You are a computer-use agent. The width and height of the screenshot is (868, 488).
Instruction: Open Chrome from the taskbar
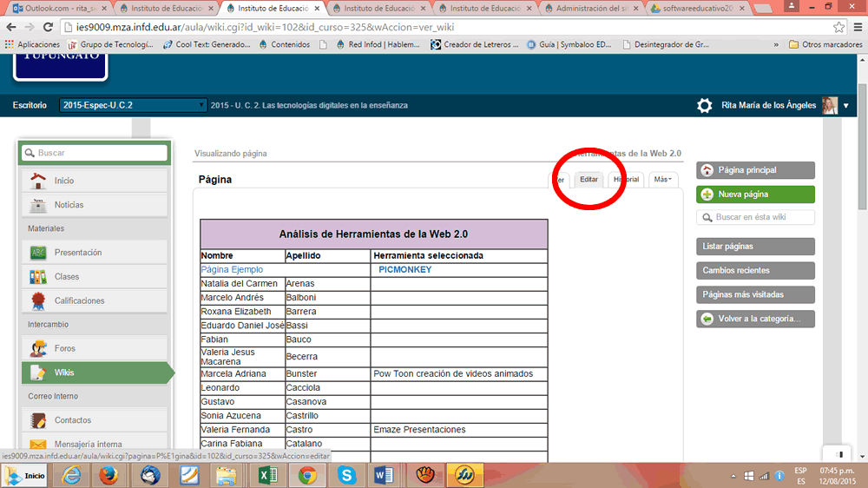pyautogui.click(x=307, y=475)
